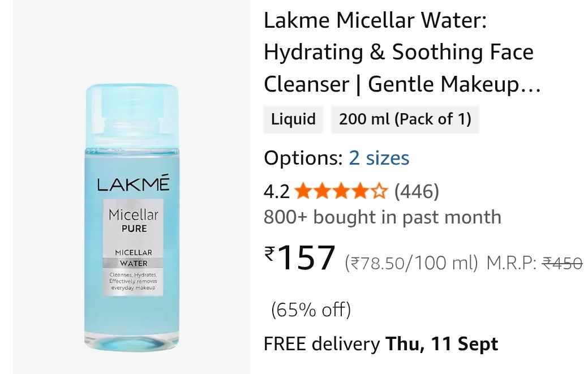Click the fifth empty star in the rating

tap(379, 191)
